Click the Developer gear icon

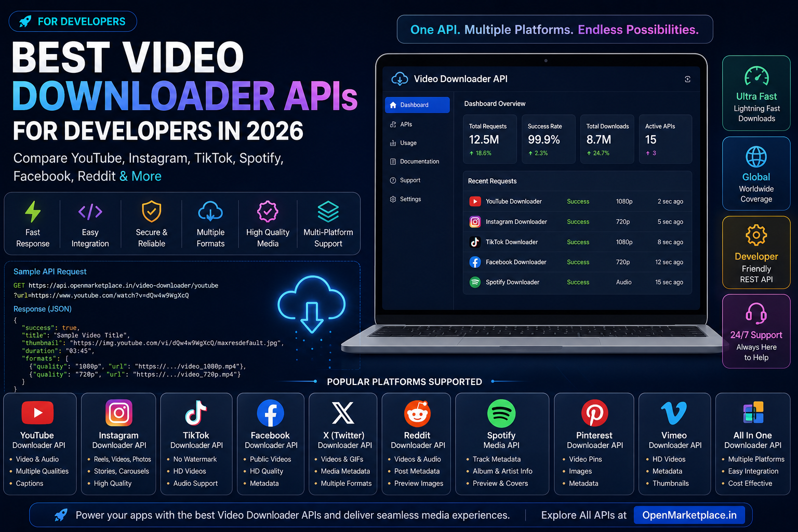coord(756,235)
